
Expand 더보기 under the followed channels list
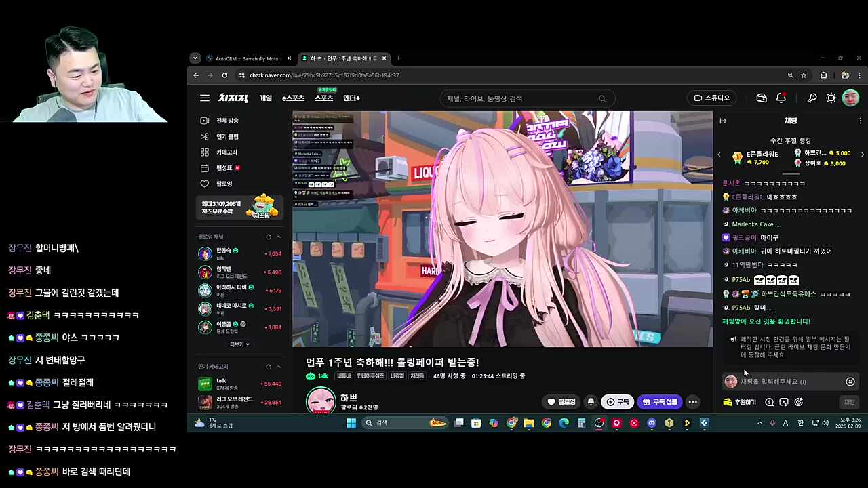pos(238,344)
